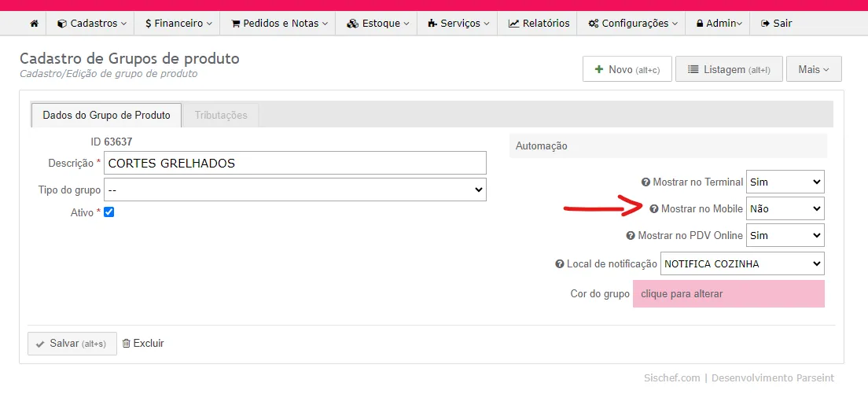The width and height of the screenshot is (868, 405).
Task: Open the Cadastros menu
Action: [x=92, y=24]
